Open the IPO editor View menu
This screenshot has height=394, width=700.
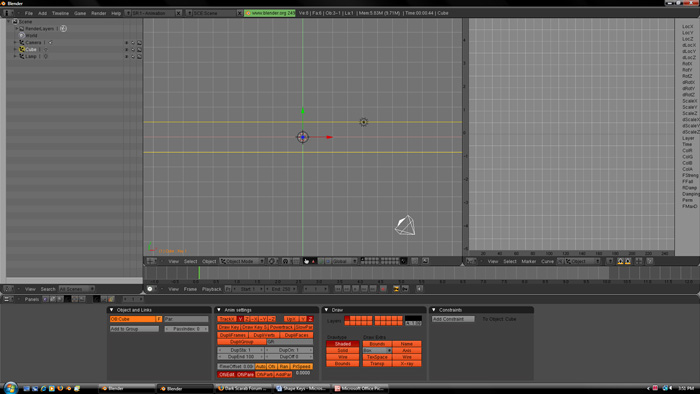point(493,261)
